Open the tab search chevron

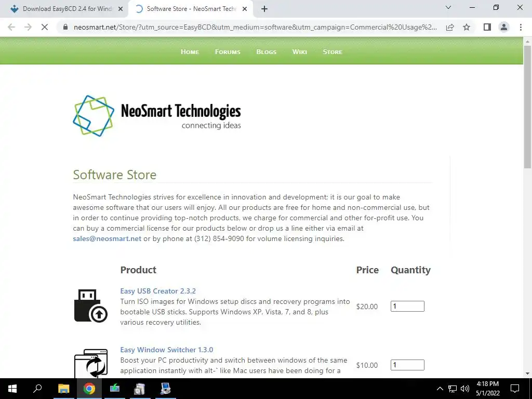(x=448, y=7)
